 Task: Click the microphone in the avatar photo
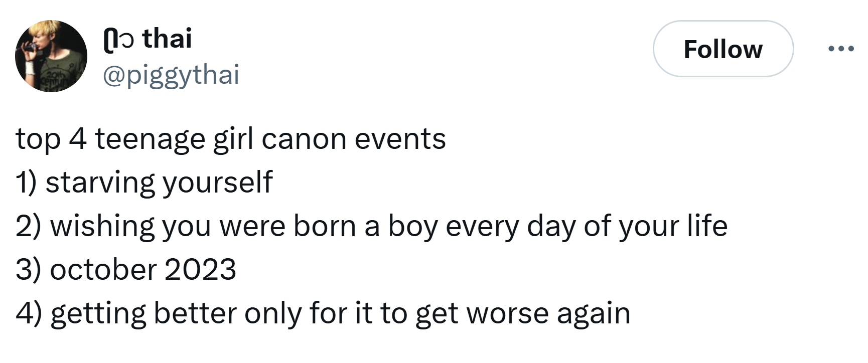(x=30, y=47)
